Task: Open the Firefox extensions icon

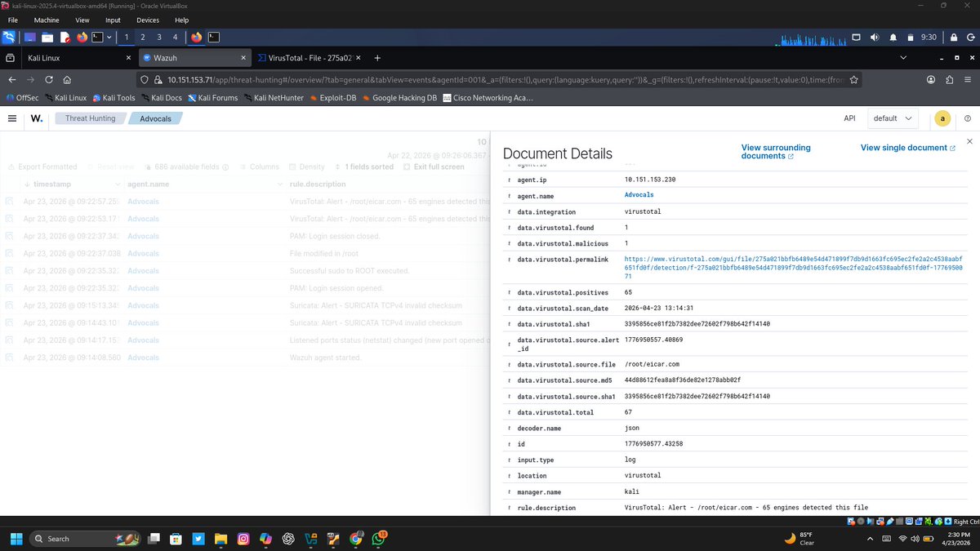Action: 949,79
